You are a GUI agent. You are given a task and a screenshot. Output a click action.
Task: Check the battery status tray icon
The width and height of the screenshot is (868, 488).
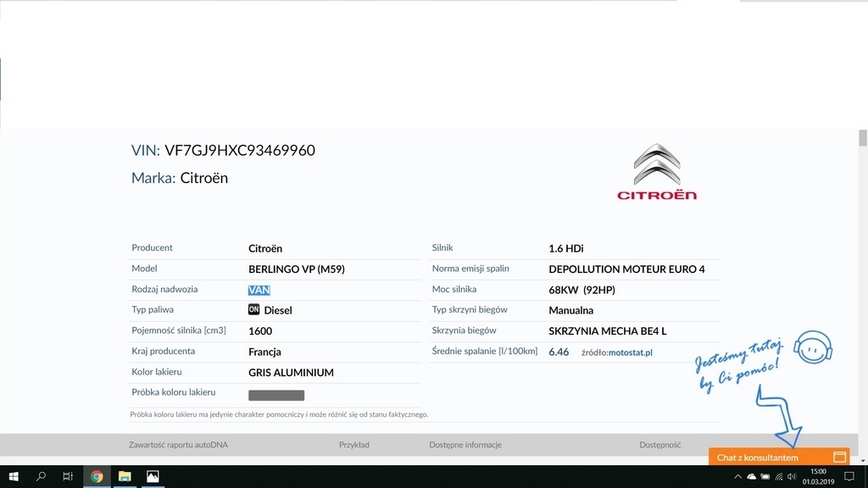(765, 476)
